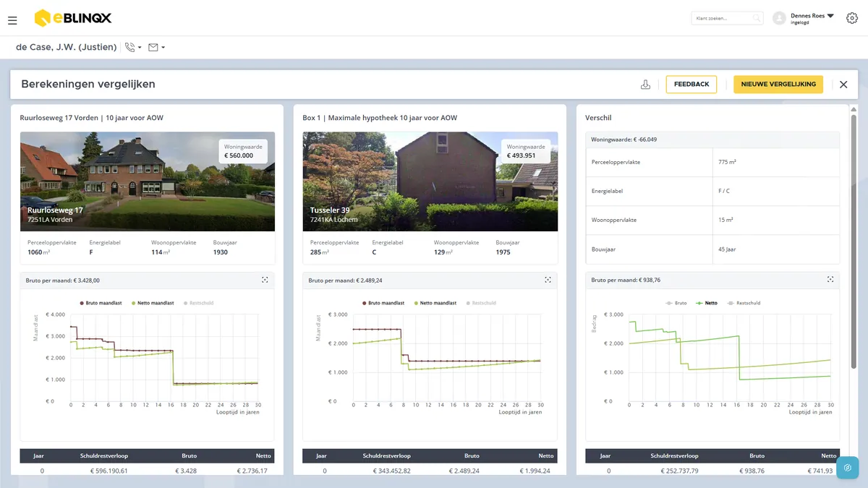The height and width of the screenshot is (488, 868).
Task: Click the download icon beside Feedback
Action: coord(645,85)
